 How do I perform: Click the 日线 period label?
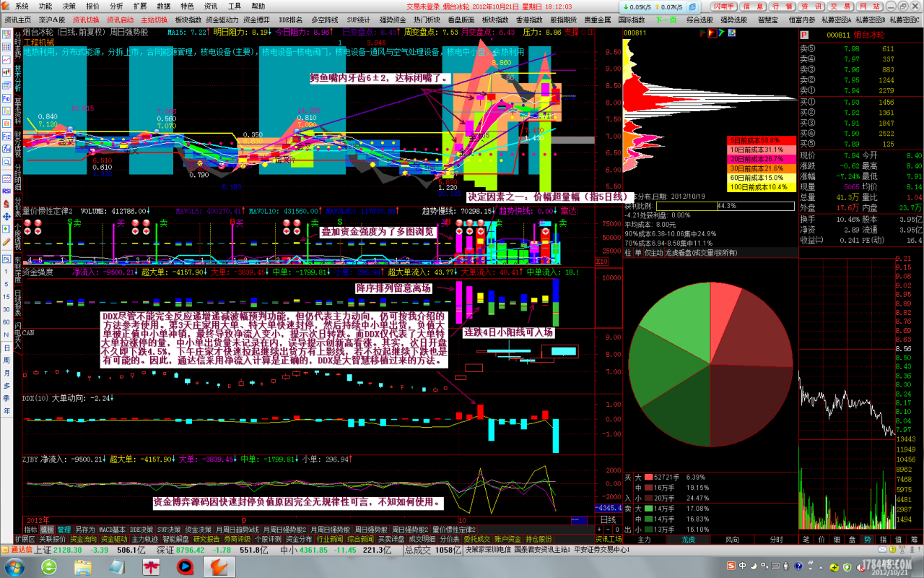[609, 519]
